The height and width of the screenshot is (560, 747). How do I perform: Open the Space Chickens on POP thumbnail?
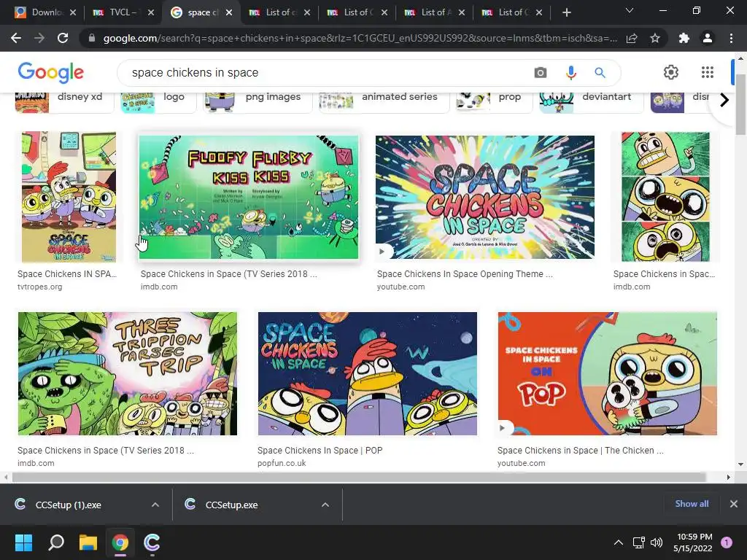[x=608, y=373]
